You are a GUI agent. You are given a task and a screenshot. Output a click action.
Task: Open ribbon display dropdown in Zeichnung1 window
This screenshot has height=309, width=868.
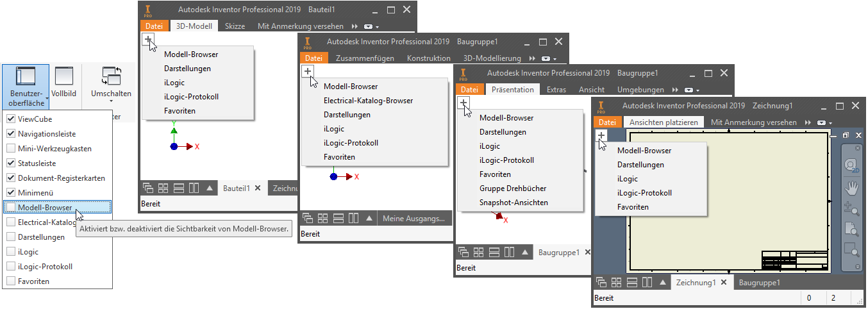pos(824,122)
